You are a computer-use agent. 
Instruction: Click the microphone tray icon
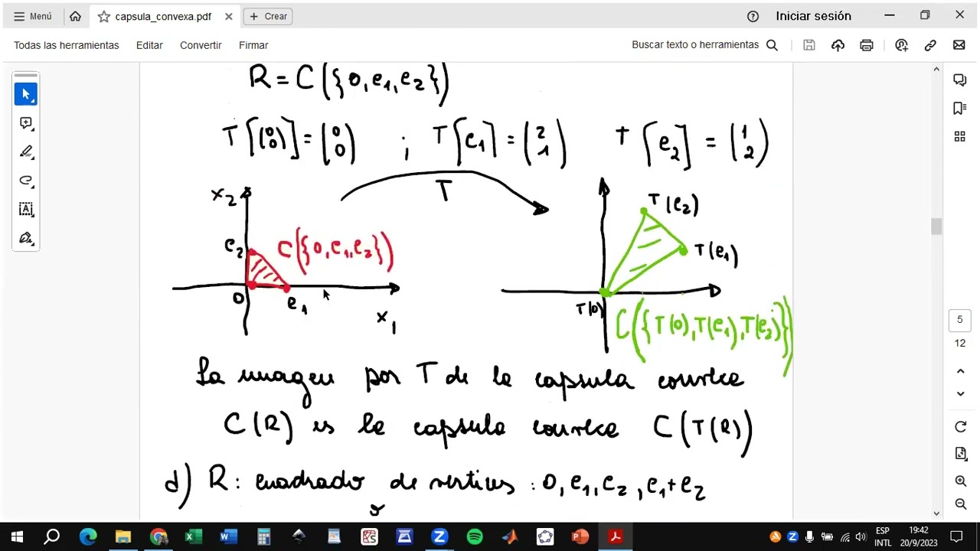(x=810, y=536)
